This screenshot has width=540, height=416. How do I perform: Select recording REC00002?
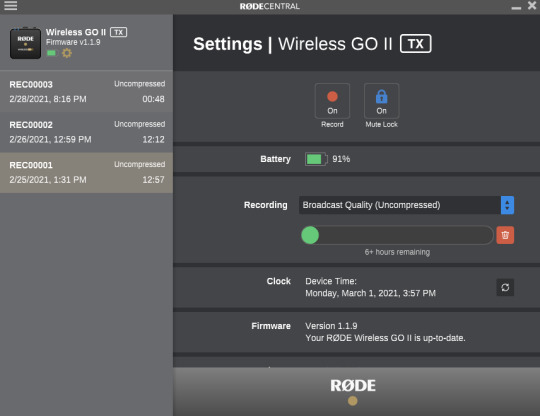click(86, 132)
